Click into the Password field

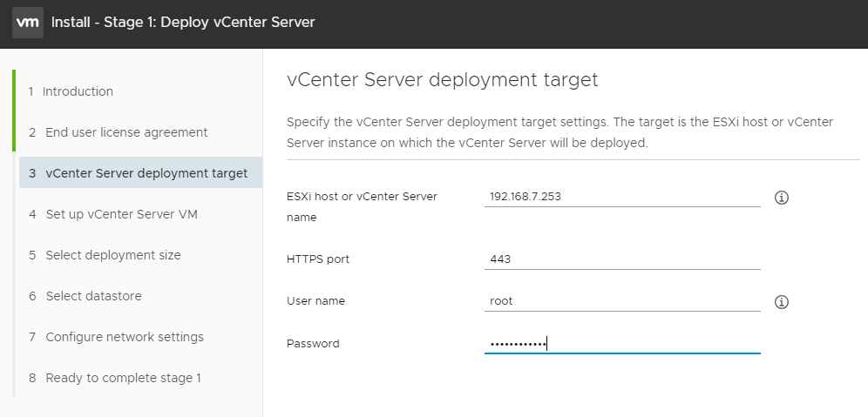622,344
